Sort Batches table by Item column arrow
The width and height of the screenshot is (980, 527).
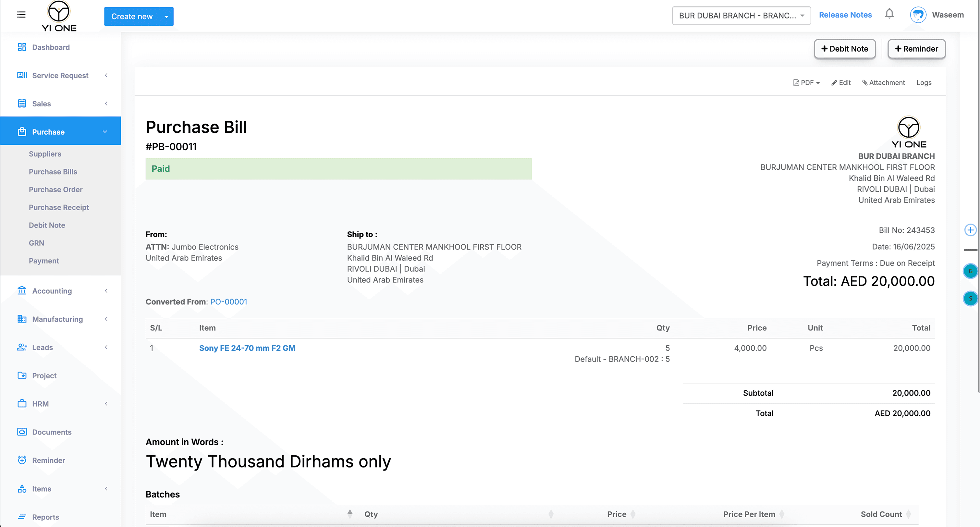(x=349, y=514)
